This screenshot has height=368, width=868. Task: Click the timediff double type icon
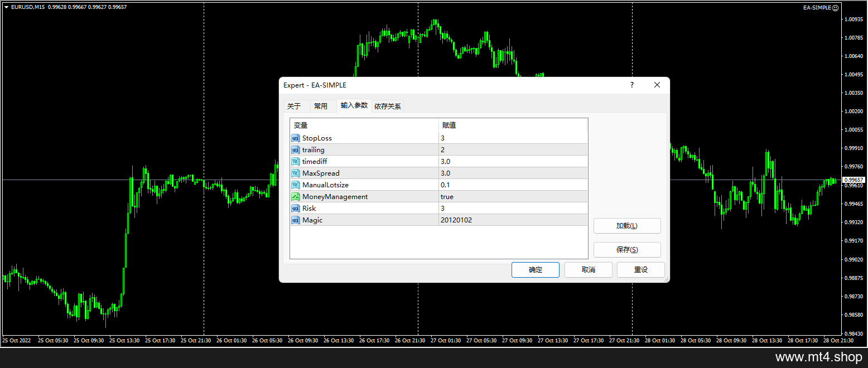pos(295,161)
